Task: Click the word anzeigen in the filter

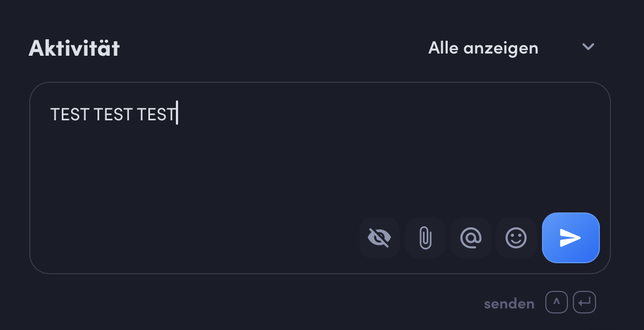Action: [x=501, y=49]
